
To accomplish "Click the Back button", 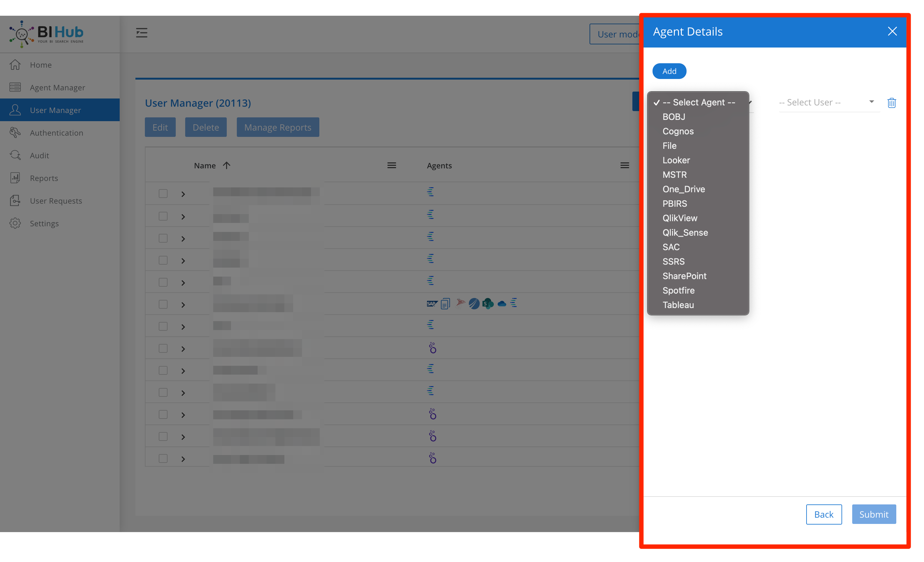I will tap(824, 514).
